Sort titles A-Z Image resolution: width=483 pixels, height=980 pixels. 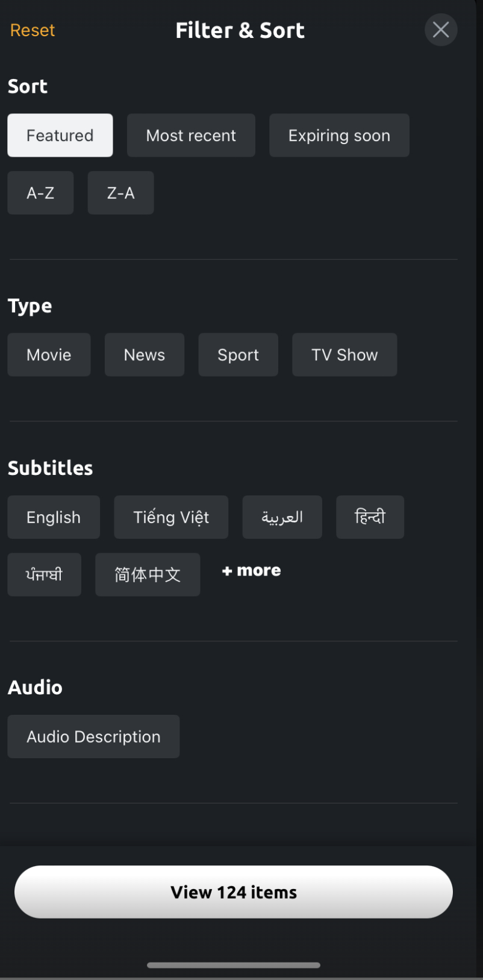coord(40,193)
